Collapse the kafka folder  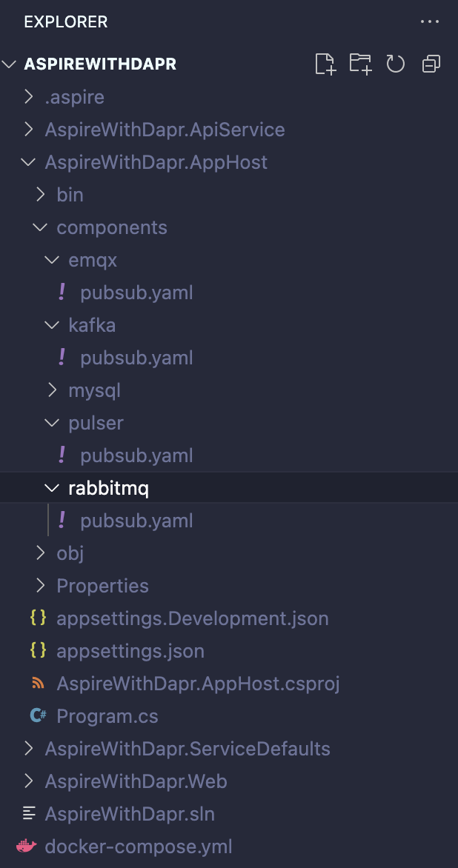tap(52, 325)
